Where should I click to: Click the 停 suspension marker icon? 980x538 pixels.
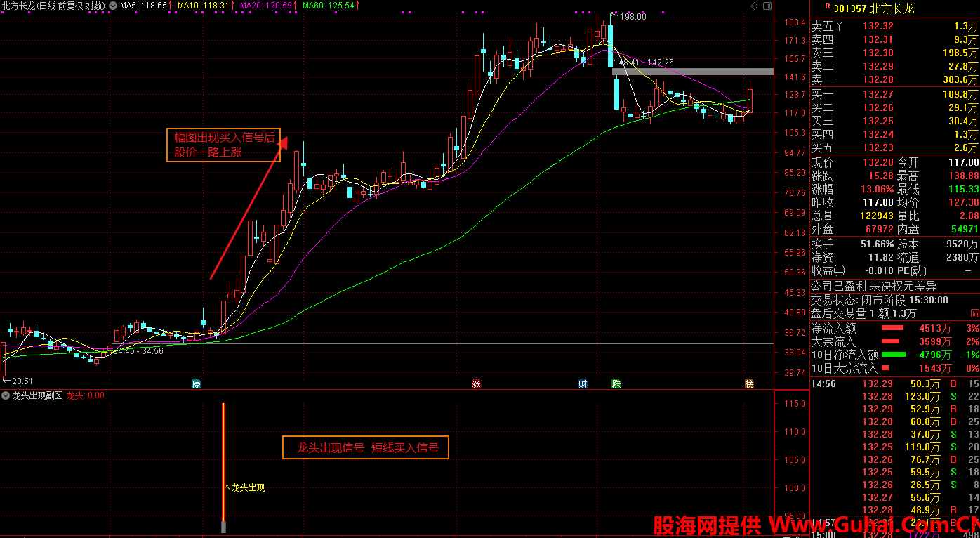(197, 383)
